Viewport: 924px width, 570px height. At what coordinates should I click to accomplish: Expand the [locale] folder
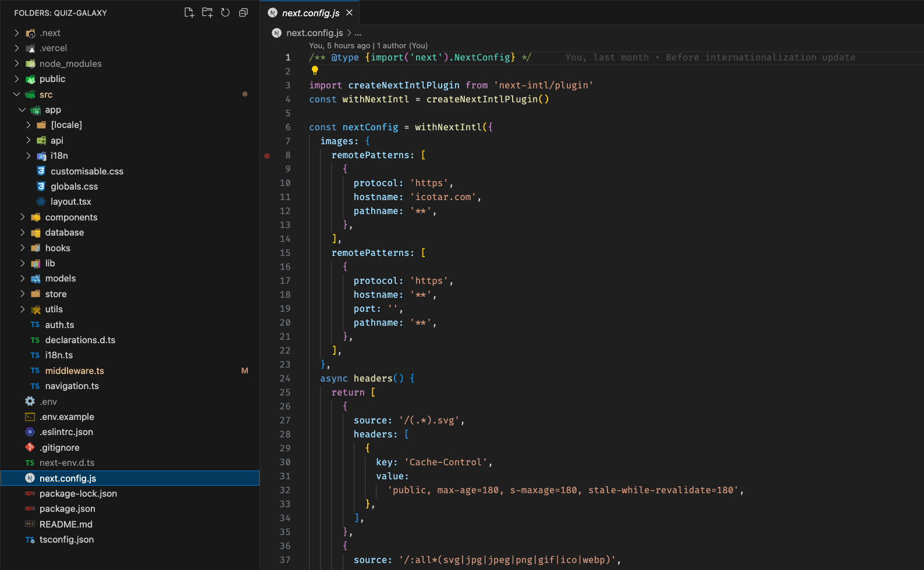[28, 125]
